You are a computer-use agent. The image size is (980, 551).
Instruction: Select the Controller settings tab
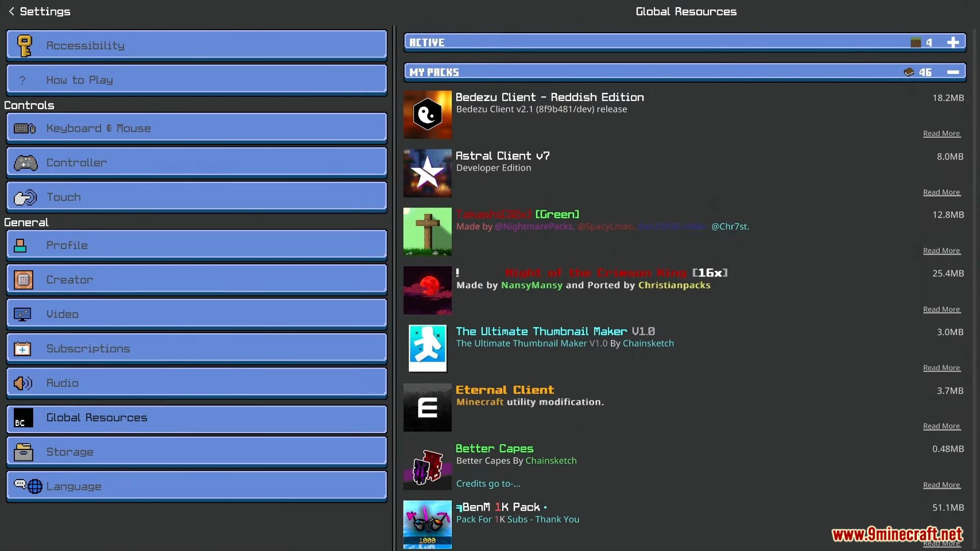pos(197,163)
